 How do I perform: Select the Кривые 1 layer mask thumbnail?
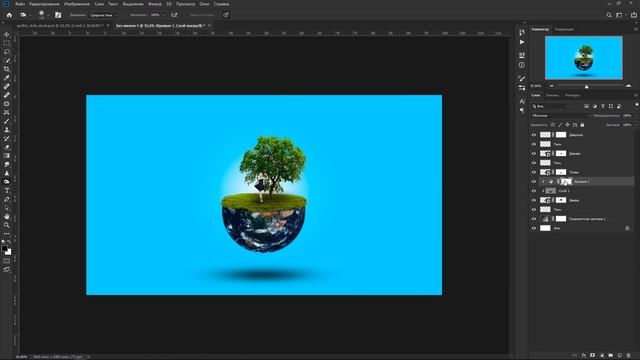(x=567, y=181)
